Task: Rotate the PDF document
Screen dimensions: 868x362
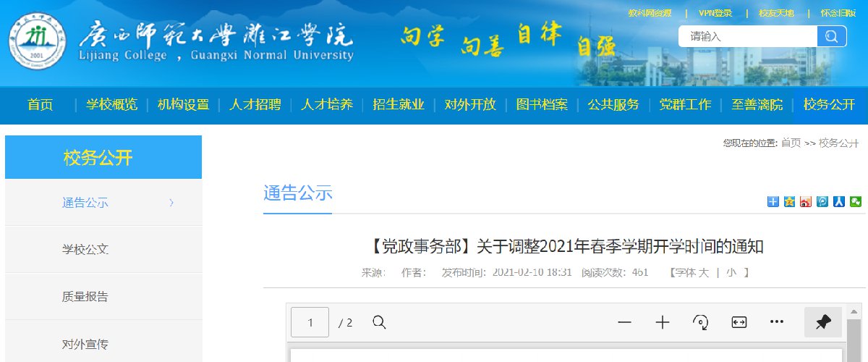Action: [x=700, y=322]
